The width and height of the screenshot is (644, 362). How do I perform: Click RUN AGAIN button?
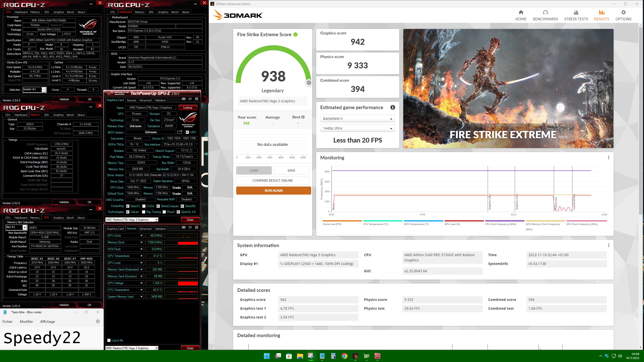273,191
